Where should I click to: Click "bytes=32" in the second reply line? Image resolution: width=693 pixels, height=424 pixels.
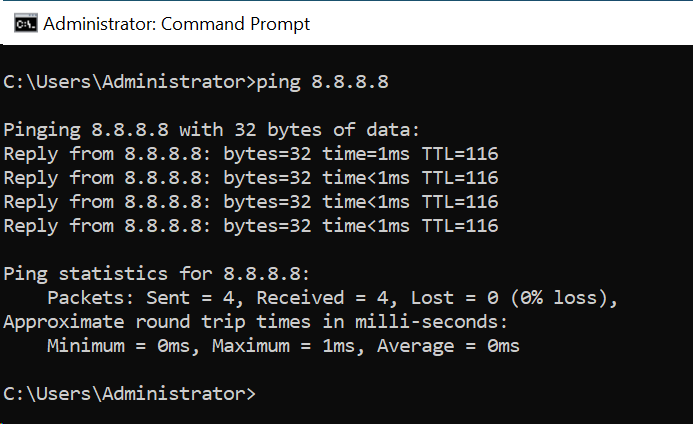tap(267, 178)
